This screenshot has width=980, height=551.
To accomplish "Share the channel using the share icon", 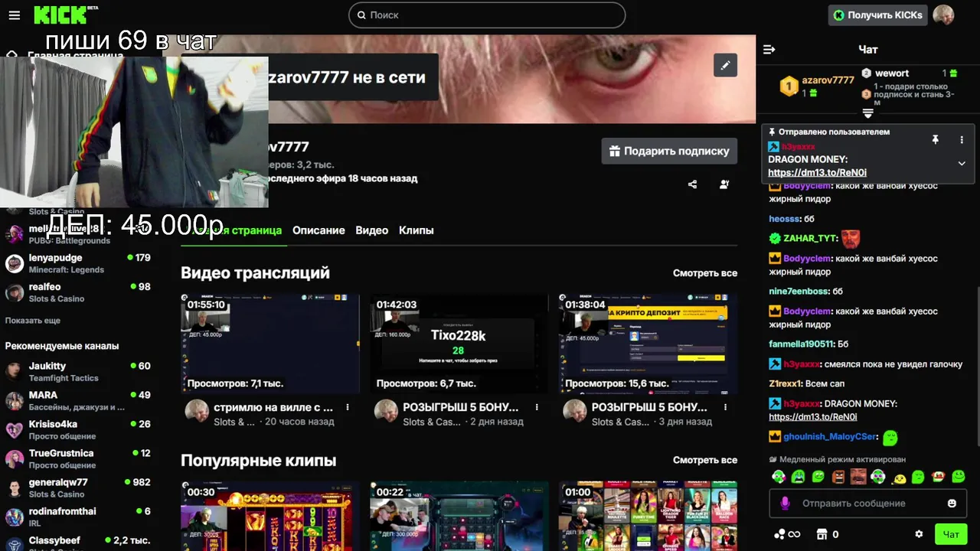I will click(692, 184).
